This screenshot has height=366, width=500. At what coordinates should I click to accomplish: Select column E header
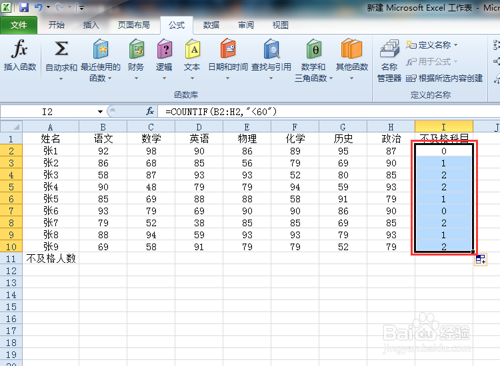[247, 127]
